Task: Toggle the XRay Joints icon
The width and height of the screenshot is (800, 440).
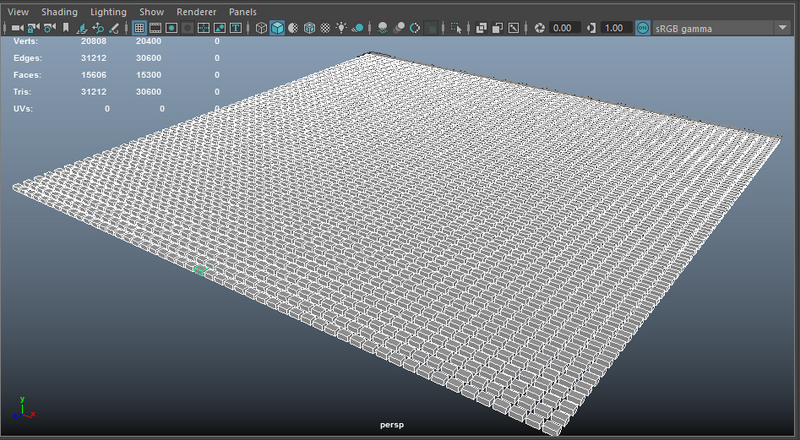Action: (513, 28)
